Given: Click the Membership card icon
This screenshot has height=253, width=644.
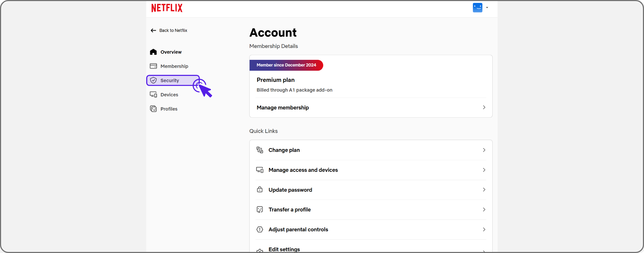Looking at the screenshot, I should coord(153,66).
